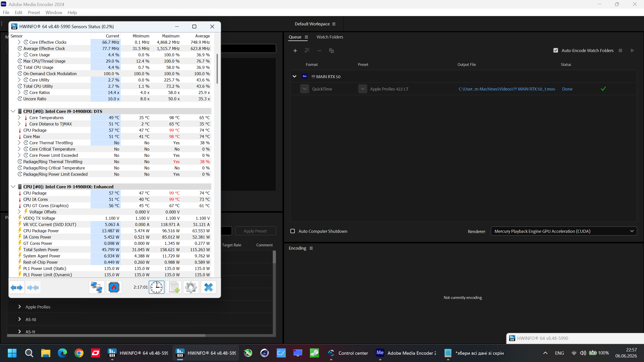Click the Average column header in HWiNFO

[x=202, y=36]
